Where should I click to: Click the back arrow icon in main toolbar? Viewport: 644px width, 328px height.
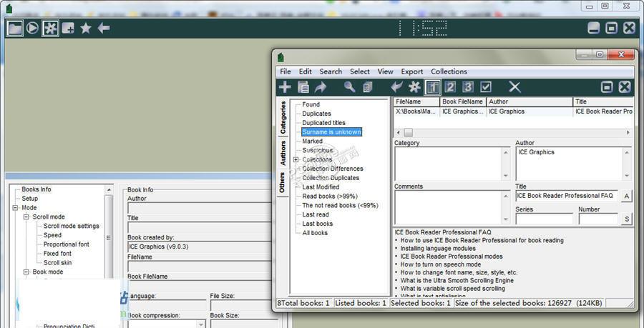click(104, 29)
